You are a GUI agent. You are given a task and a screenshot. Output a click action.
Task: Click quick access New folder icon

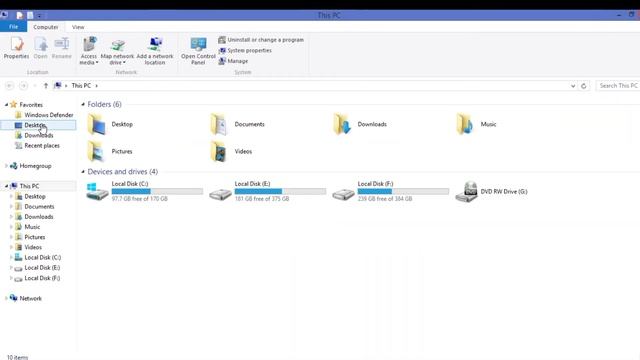pos(30,15)
